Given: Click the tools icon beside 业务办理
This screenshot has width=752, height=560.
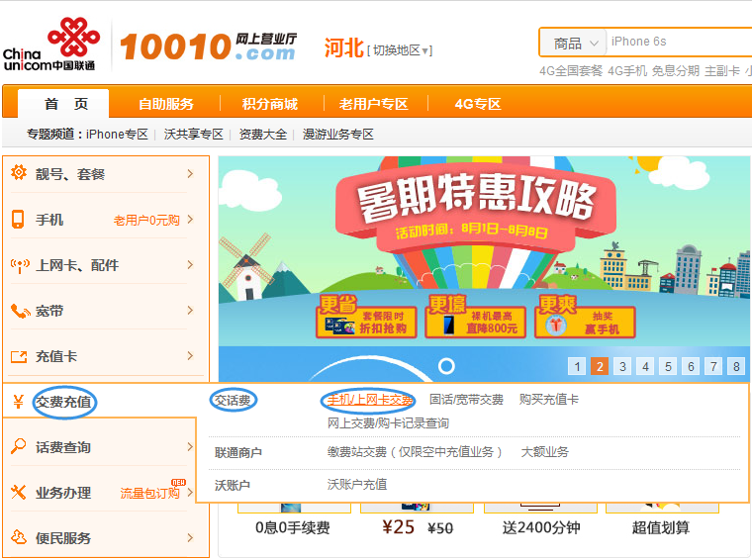Looking at the screenshot, I should pyautogui.click(x=18, y=492).
